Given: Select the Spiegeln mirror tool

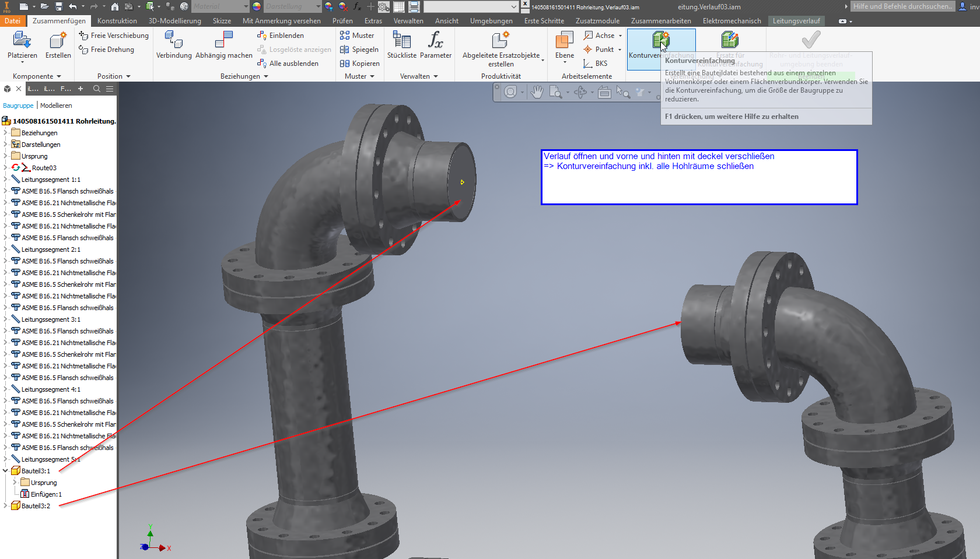Looking at the screenshot, I should tap(359, 50).
